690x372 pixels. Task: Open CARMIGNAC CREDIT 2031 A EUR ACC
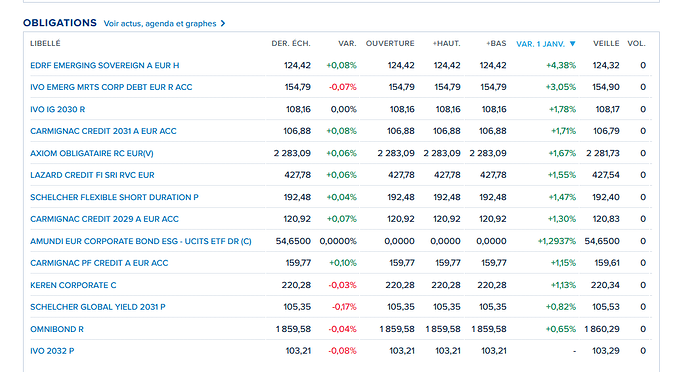(103, 131)
